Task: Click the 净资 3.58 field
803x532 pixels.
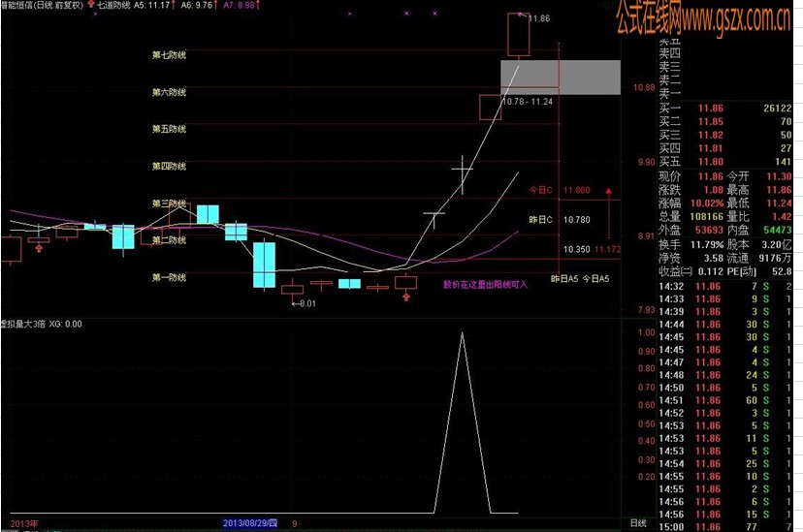Action: [x=691, y=259]
